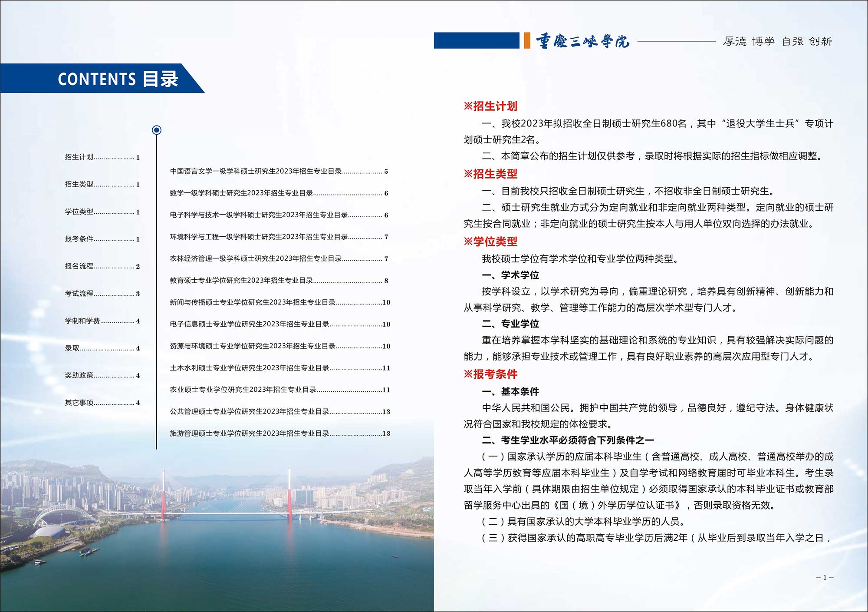This screenshot has width=868, height=612.
Task: Click the CONTENTS 目录 banner title
Action: click(x=118, y=79)
